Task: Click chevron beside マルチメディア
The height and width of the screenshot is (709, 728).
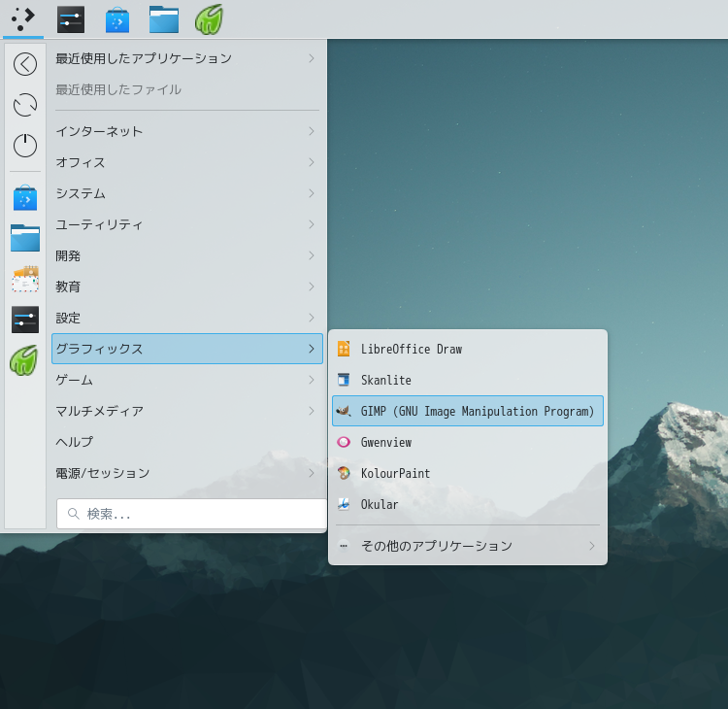Action: 312,411
